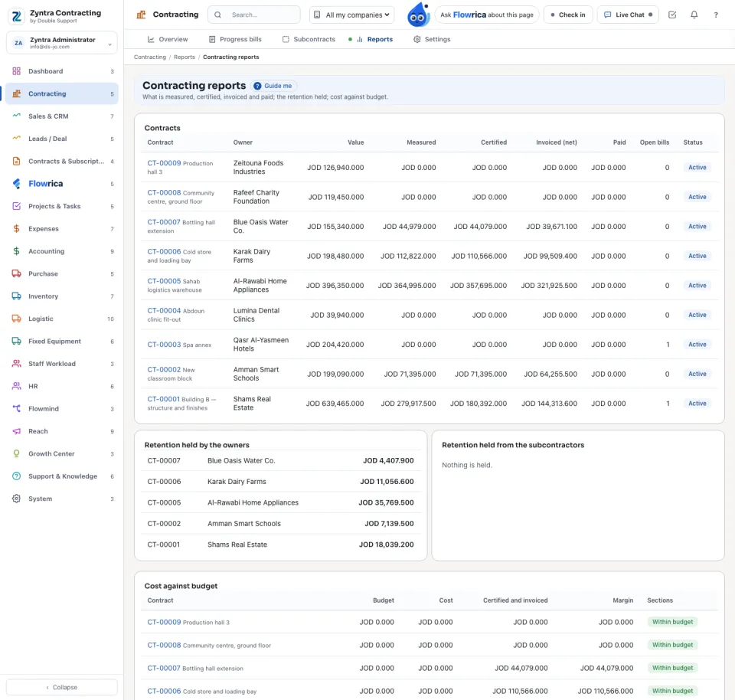Click the Staff Workload people icon

tap(16, 363)
